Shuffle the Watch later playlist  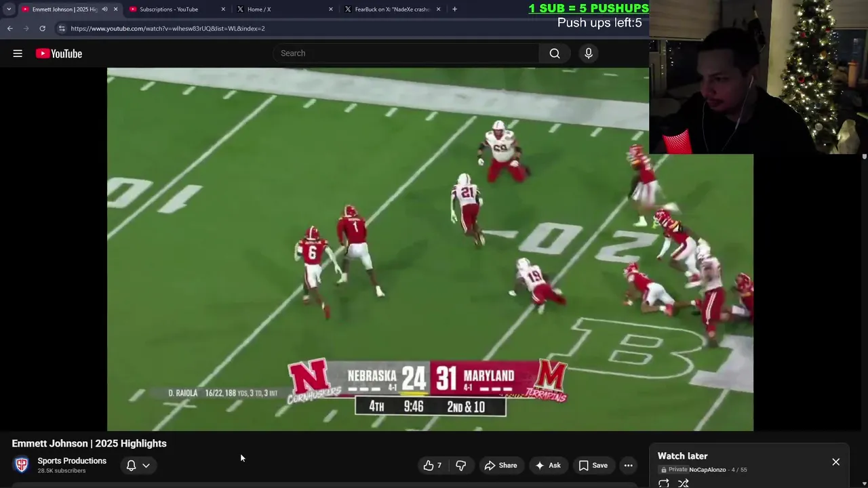point(684,483)
